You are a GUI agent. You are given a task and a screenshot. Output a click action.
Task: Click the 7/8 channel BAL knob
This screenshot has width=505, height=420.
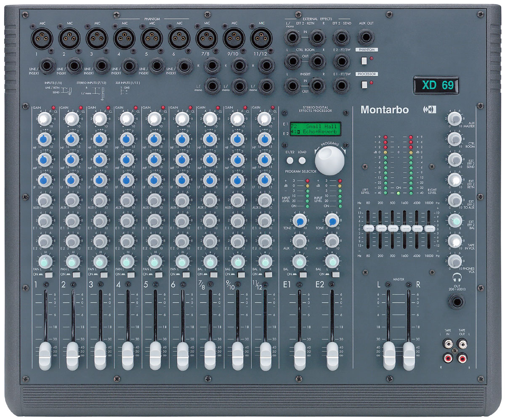[x=210, y=261]
